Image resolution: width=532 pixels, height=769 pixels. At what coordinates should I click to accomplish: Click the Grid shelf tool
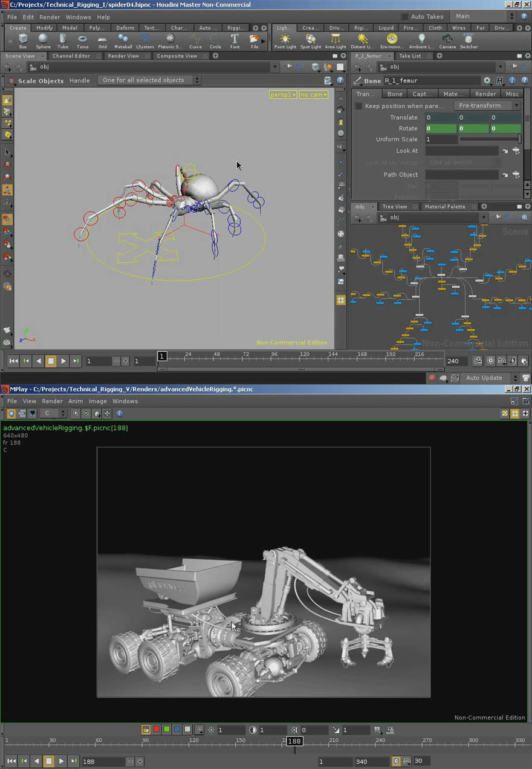click(x=102, y=41)
